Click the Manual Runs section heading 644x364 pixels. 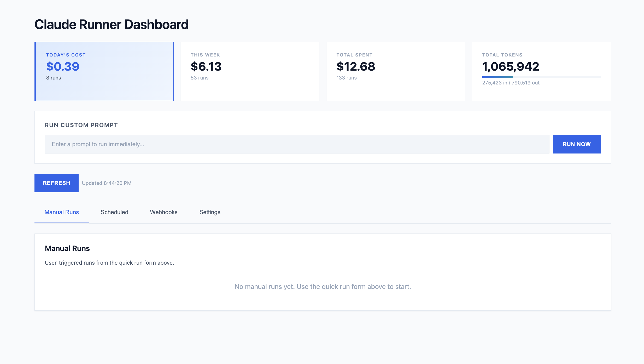[x=67, y=248]
